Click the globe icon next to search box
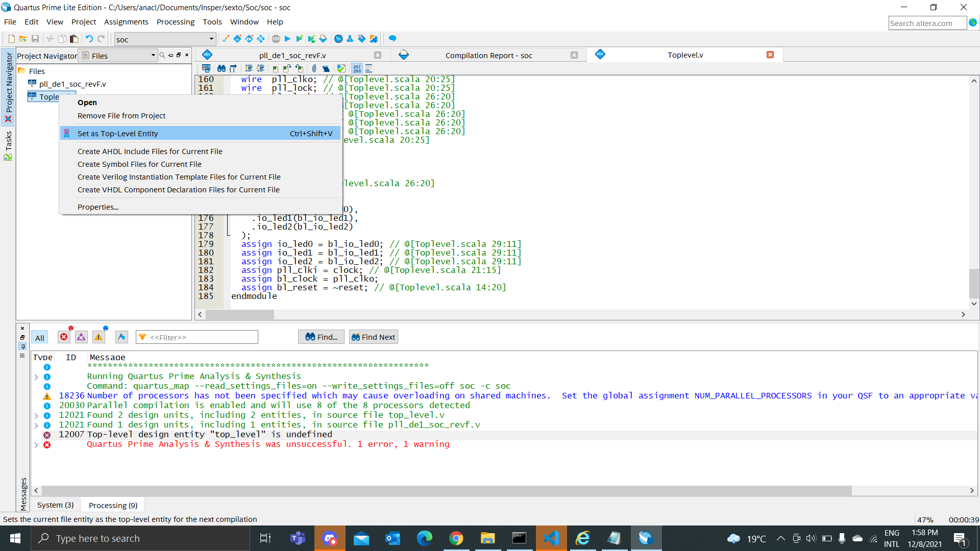The height and width of the screenshot is (551, 980). pos(973,23)
